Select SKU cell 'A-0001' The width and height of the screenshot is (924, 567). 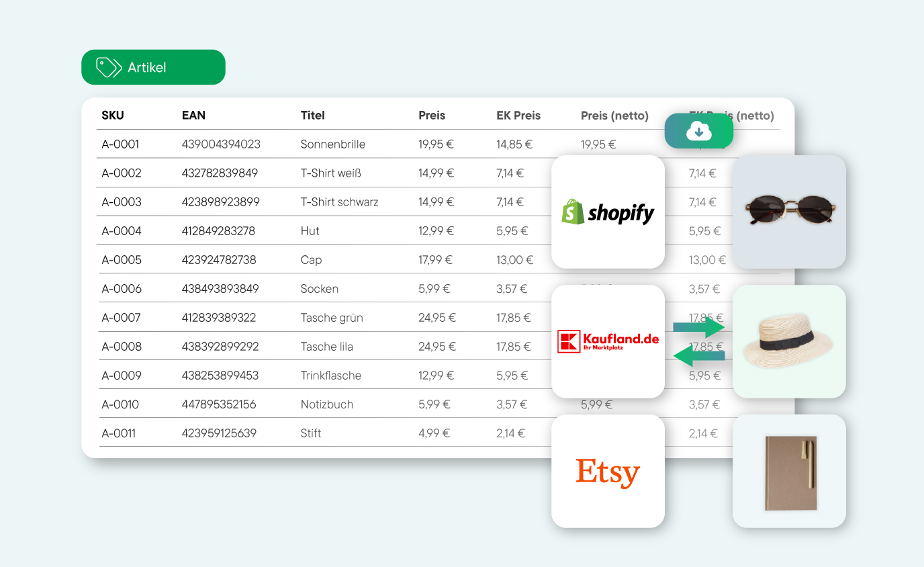click(x=120, y=144)
